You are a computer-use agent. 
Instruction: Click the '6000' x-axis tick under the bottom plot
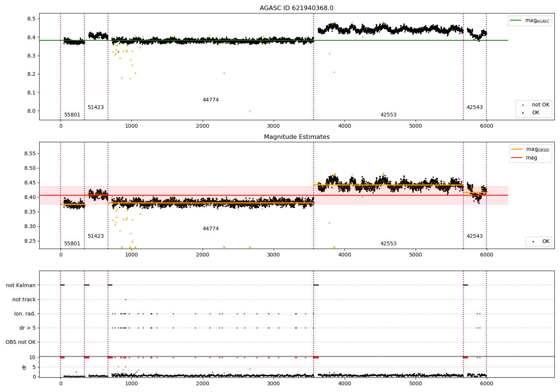[486, 383]
